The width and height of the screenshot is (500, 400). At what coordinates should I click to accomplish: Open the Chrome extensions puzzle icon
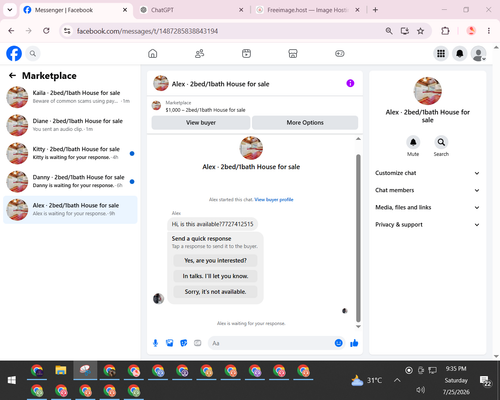tap(445, 31)
